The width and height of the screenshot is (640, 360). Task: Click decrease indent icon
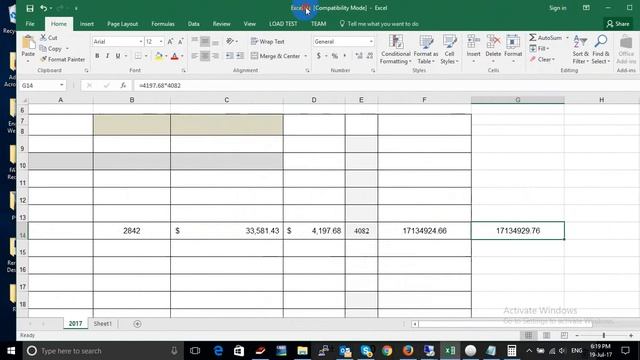pyautogui.click(x=230, y=56)
